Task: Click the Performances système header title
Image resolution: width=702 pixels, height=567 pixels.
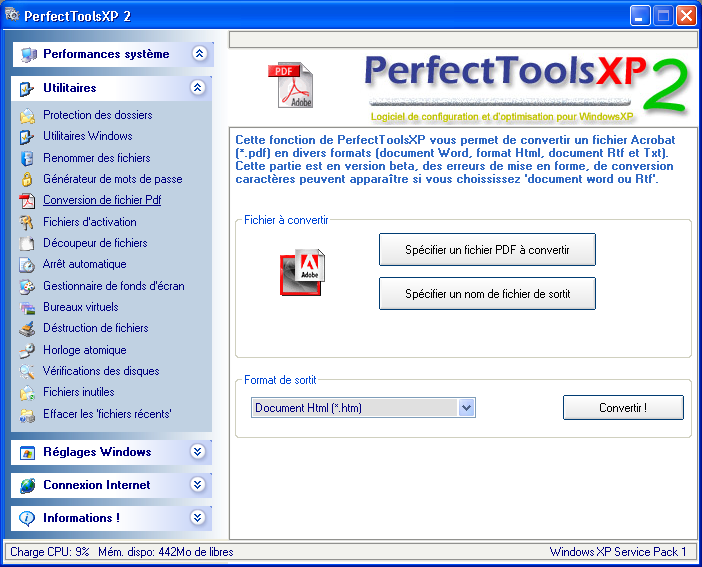Action: coord(106,54)
